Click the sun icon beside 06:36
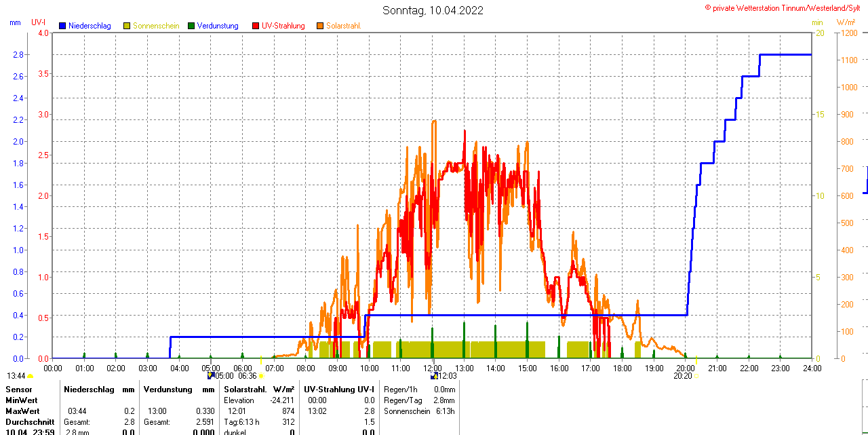868x435 pixels. pos(261,376)
